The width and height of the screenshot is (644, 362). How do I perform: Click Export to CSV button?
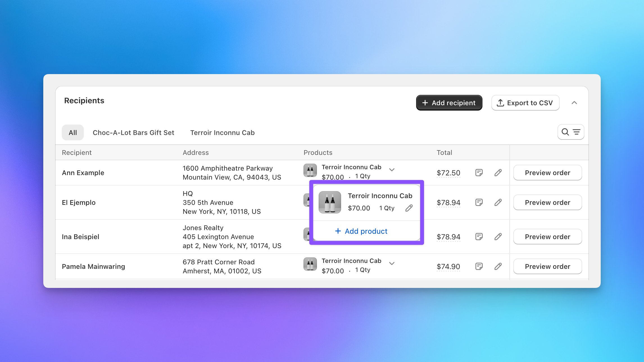pyautogui.click(x=525, y=103)
